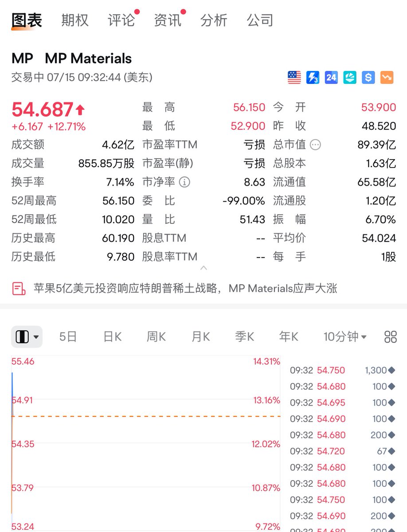The height and width of the screenshot is (532, 407).
Task: Tap the 昨收 value 48.520
Action: pyautogui.click(x=379, y=126)
